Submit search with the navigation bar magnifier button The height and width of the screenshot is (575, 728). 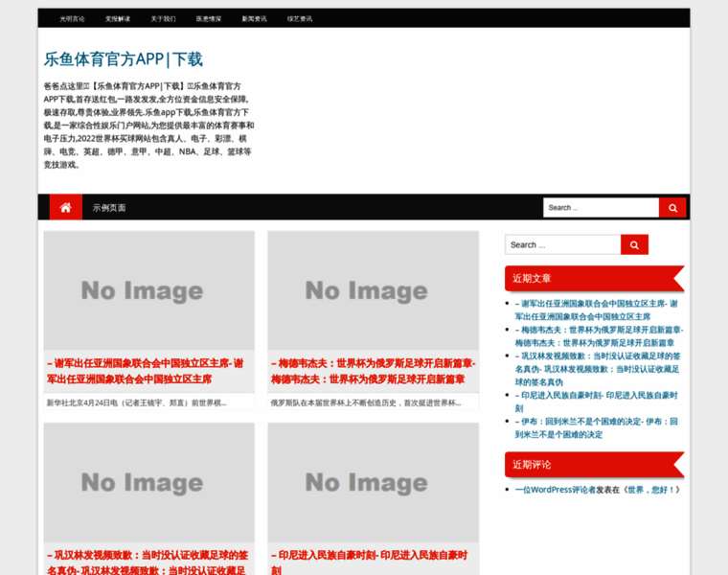672,208
